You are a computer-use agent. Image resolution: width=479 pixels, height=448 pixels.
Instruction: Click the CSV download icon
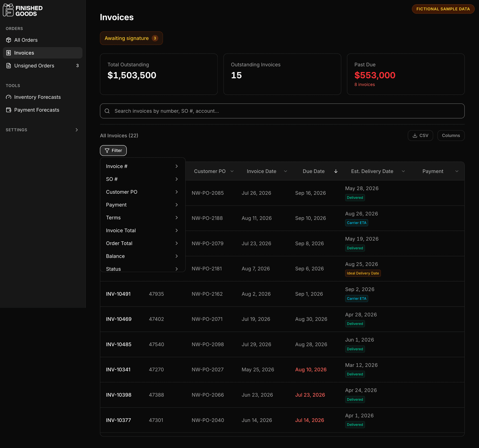click(x=415, y=136)
